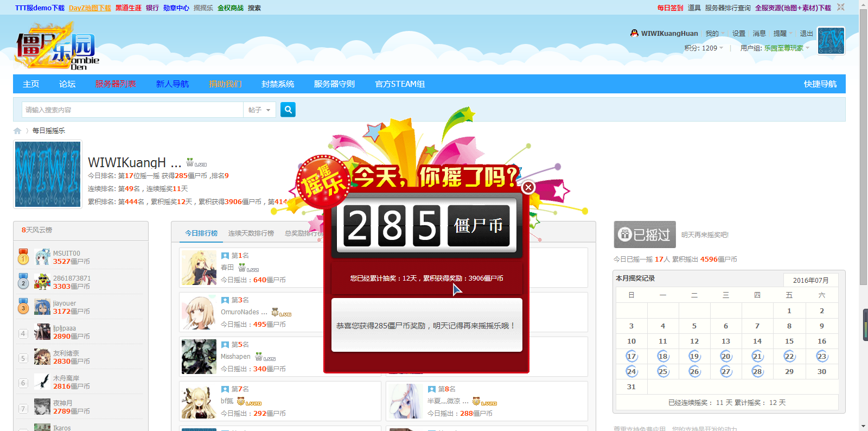Open Misshapen's avatar thumbnail

tap(199, 357)
